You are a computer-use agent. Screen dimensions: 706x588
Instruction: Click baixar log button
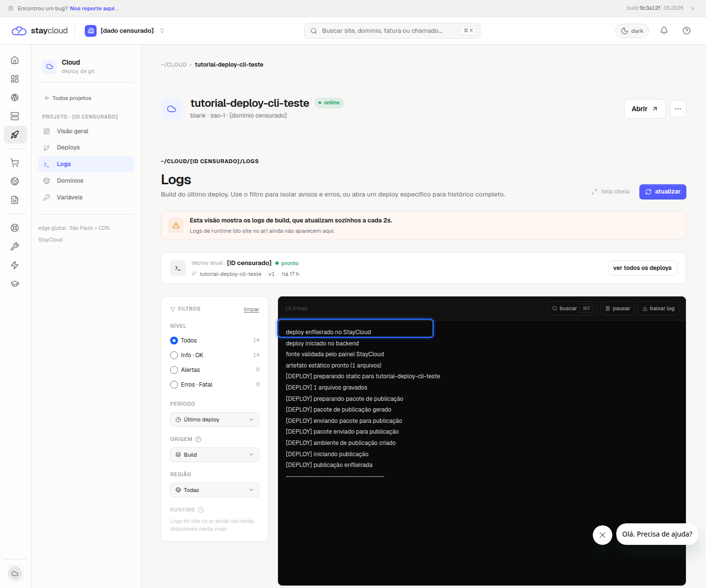point(658,308)
